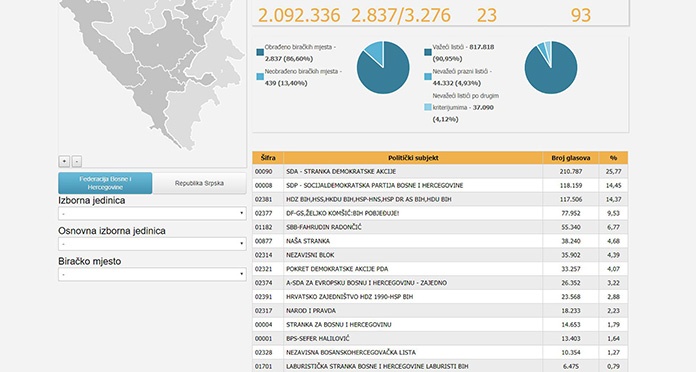This screenshot has height=372, width=696.
Task: Click the Politički subjekt column header
Action: (x=413, y=158)
